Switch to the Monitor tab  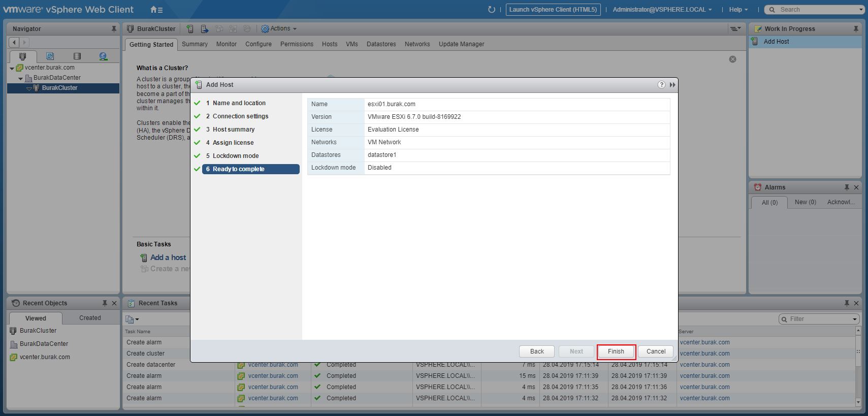pos(227,44)
